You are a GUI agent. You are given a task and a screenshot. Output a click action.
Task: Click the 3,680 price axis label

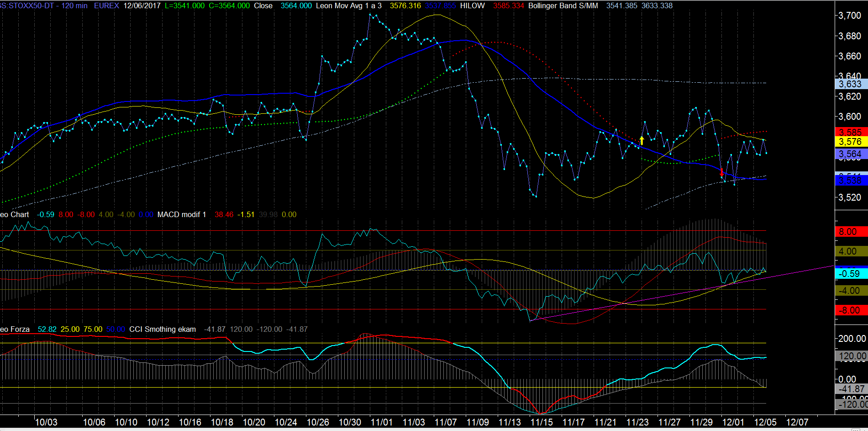pos(850,36)
